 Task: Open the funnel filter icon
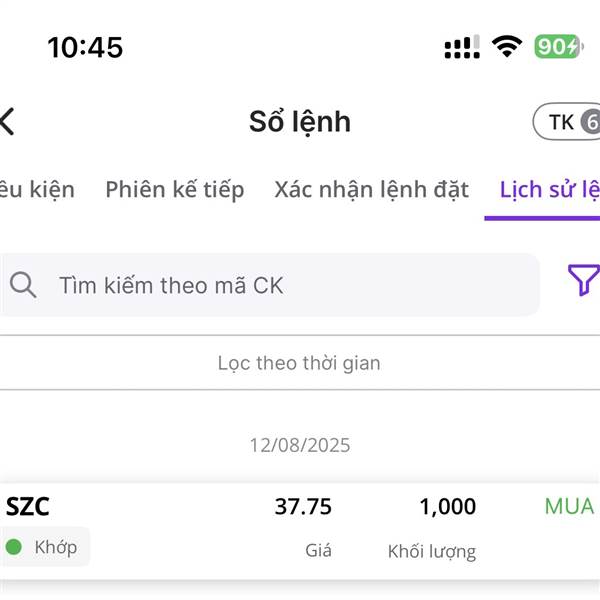(584, 280)
